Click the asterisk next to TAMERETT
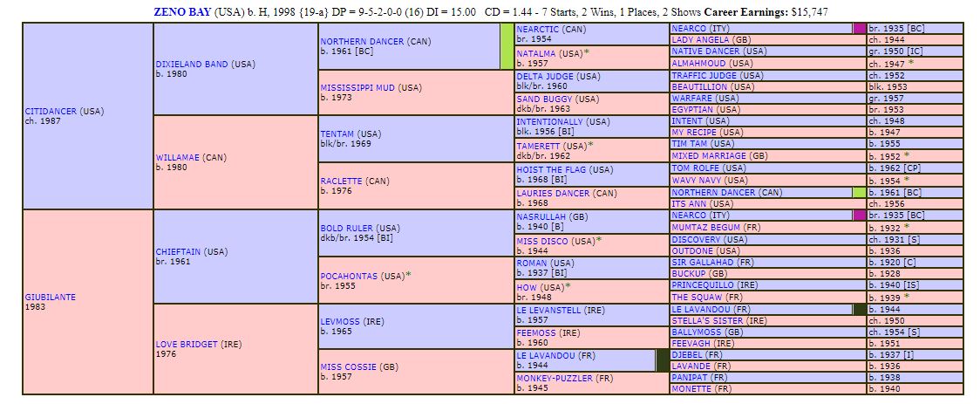The width and height of the screenshot is (980, 404). coord(590,145)
